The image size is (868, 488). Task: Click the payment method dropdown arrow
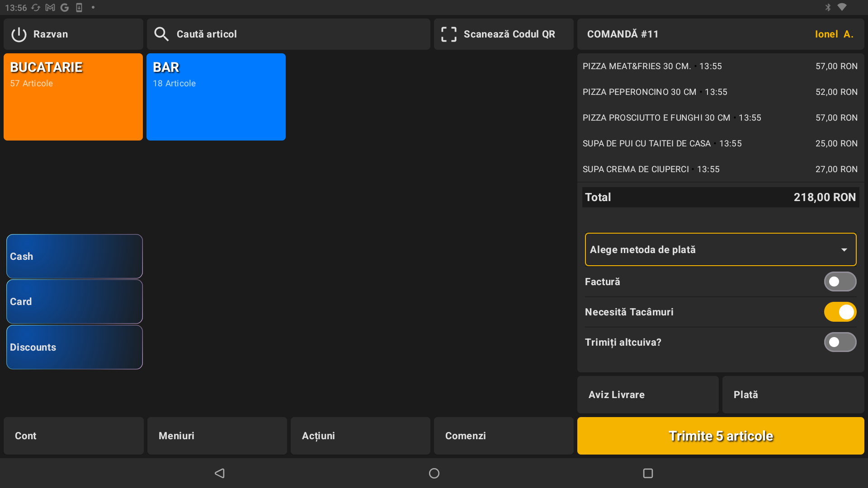click(844, 250)
